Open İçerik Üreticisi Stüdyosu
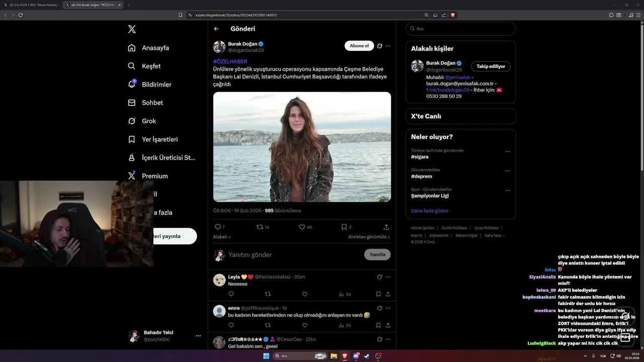The image size is (644, 362). (162, 157)
